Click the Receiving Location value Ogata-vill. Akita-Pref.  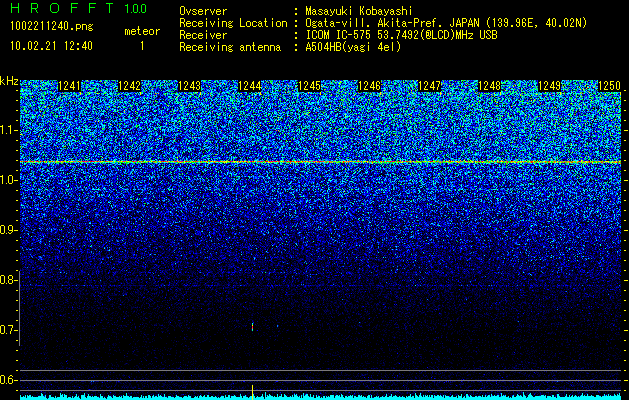tap(374, 23)
